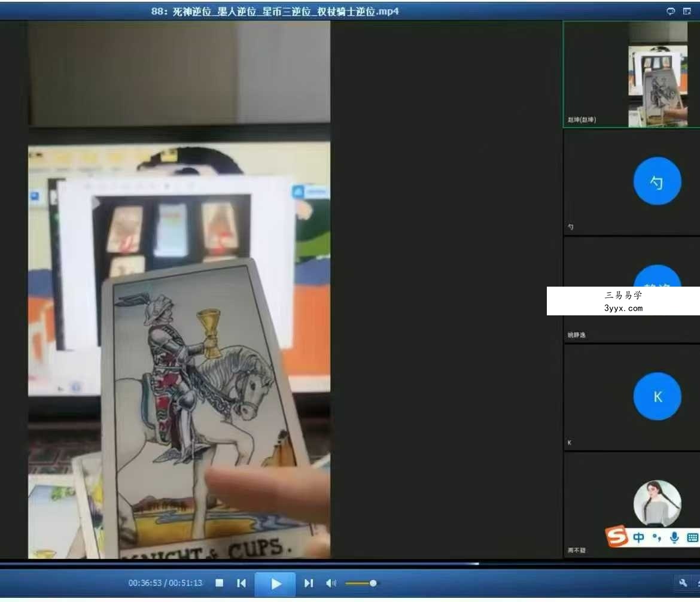
Task: Click the main video showing Knight of Cups card
Action: (x=179, y=290)
